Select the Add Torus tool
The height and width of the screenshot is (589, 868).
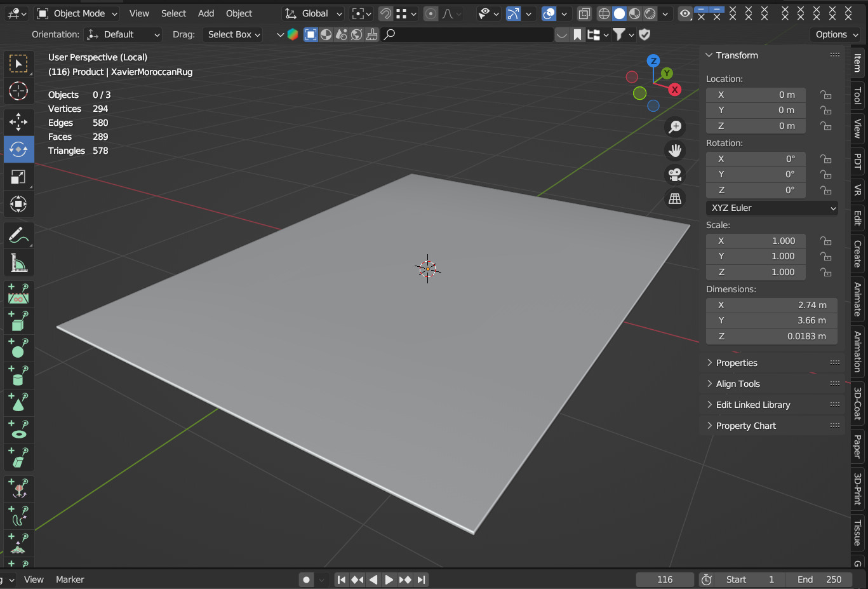click(x=18, y=431)
